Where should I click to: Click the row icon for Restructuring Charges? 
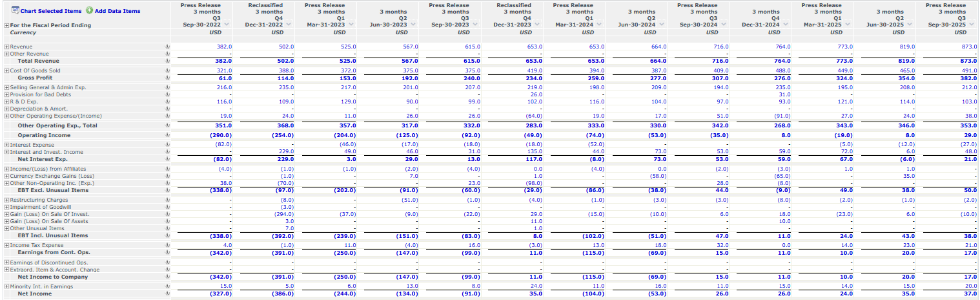click(x=167, y=200)
